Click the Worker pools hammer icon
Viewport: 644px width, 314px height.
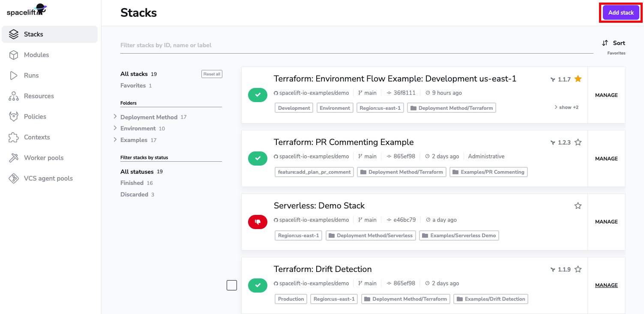(14, 158)
